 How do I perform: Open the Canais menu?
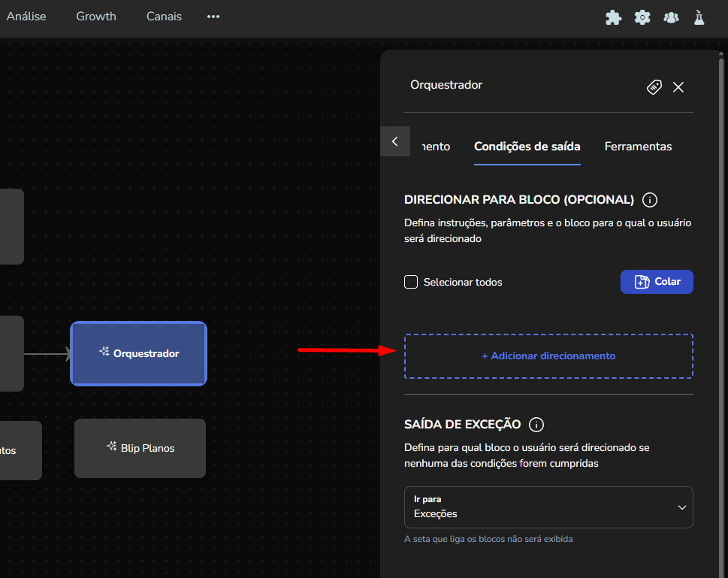click(164, 17)
